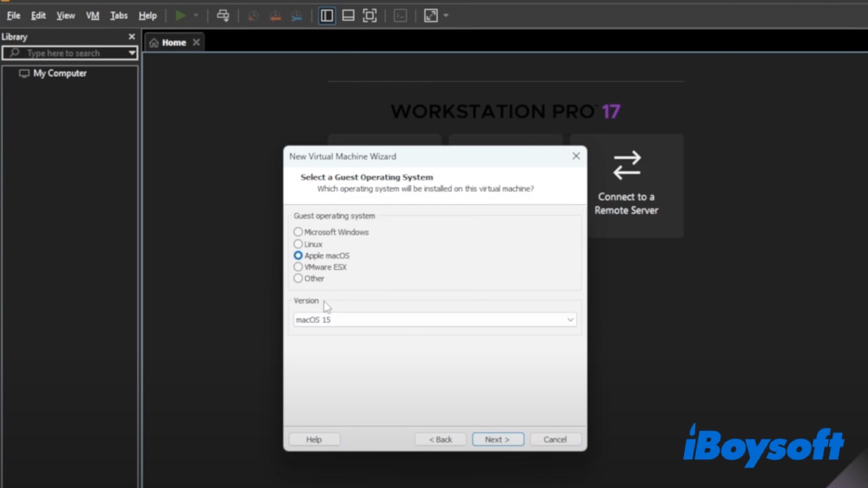Click the take snapshot clock icon
Screen dimensions: 868x488
pyautogui.click(x=252, y=15)
